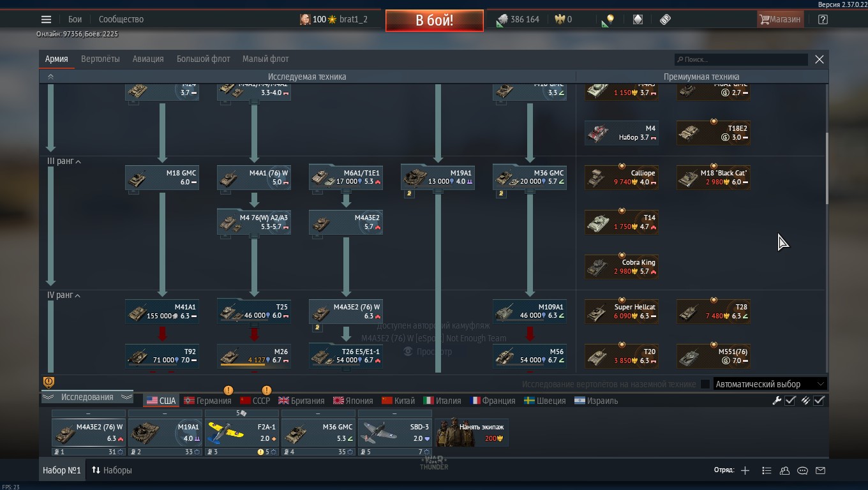Viewport: 868px width, 490px height.
Task: Open the diamond warbonds icon
Action: 638,19
